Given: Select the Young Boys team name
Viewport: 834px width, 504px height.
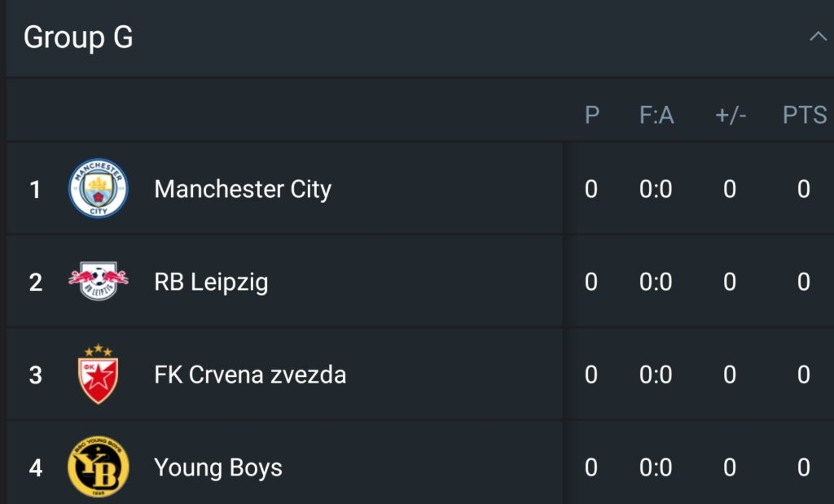Looking at the screenshot, I should [218, 468].
